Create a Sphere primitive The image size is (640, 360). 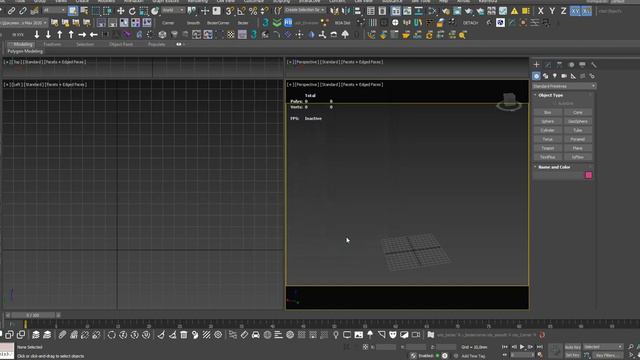548,121
